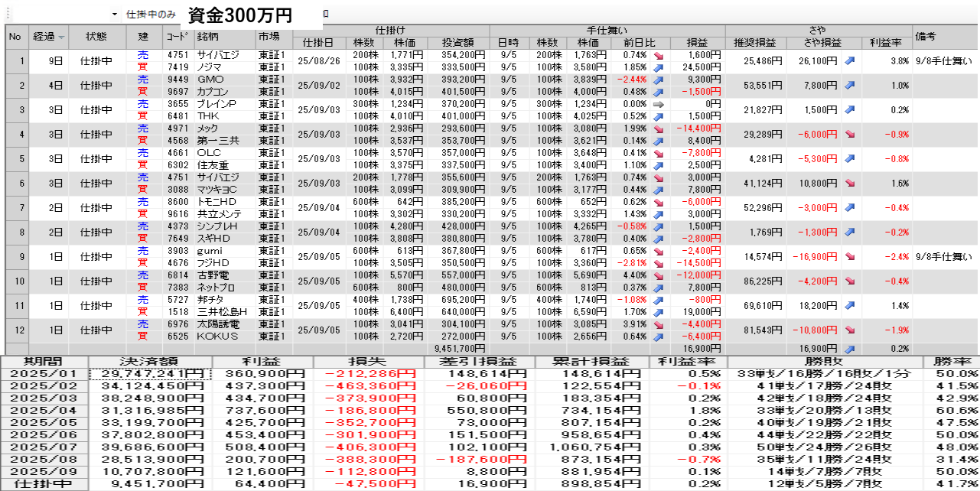The height and width of the screenshot is (491, 980).
Task: Click red arrow beside フジHD -2.81% change
Action: coord(658,264)
